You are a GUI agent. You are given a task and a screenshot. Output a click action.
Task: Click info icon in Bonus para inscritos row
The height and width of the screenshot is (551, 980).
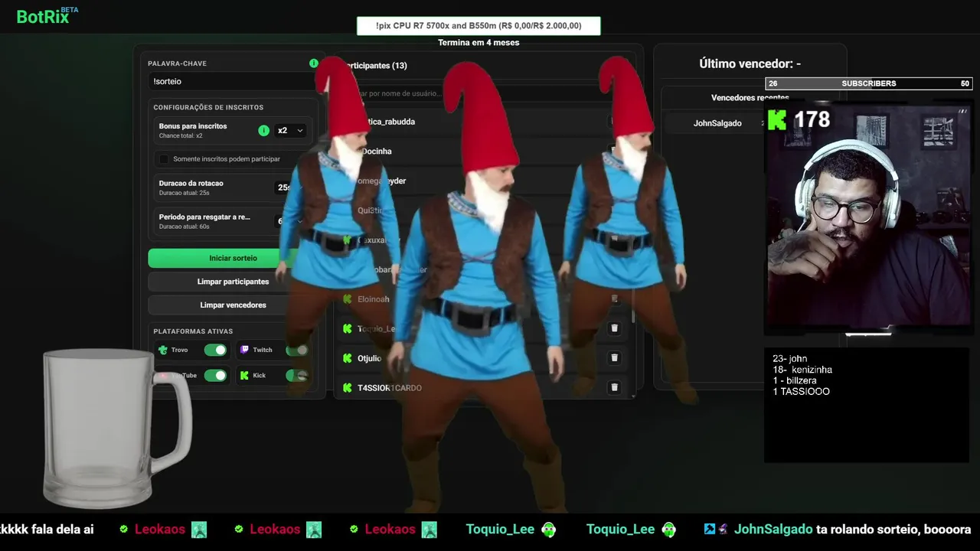[x=263, y=131]
